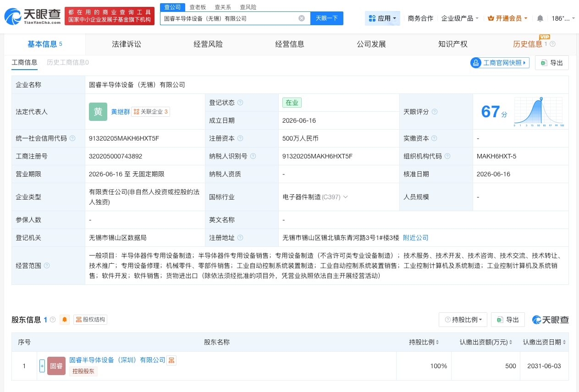Expand the 企业级产品 dropdown

point(460,18)
